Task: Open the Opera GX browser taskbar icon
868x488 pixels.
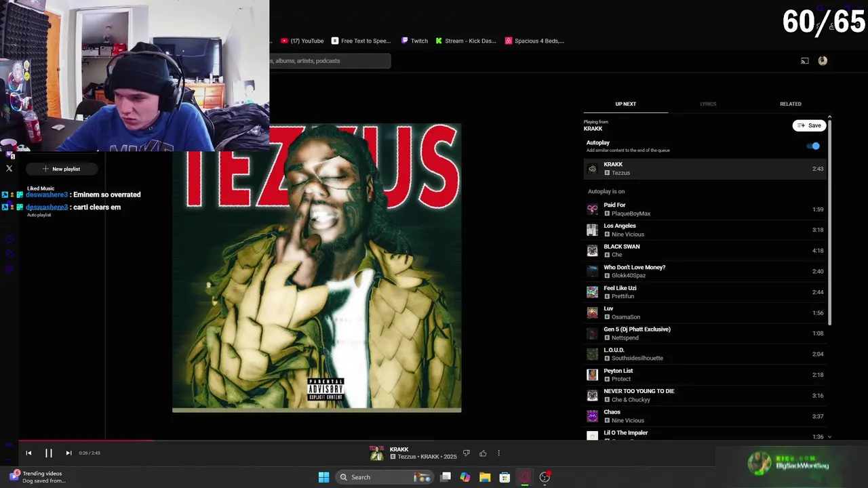Action: (525, 477)
